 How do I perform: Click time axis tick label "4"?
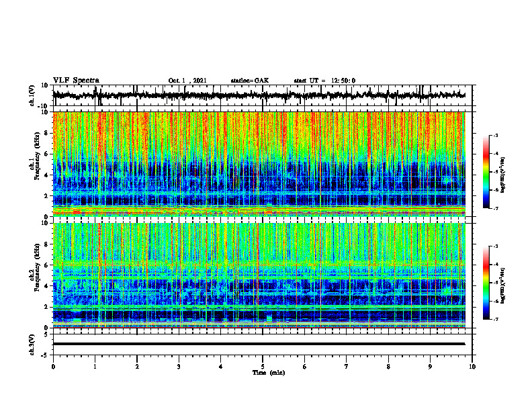tap(220, 367)
